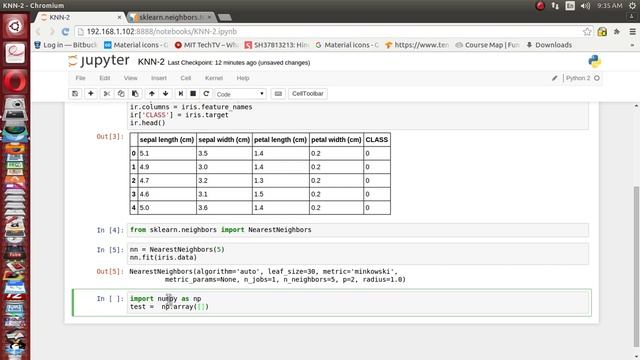Open the Edit menu

(104, 78)
